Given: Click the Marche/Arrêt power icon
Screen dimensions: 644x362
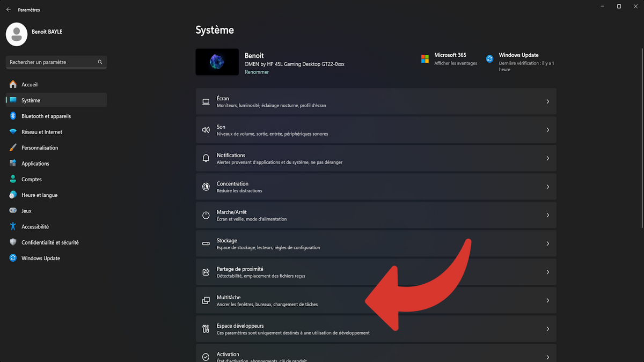Looking at the screenshot, I should [206, 216].
